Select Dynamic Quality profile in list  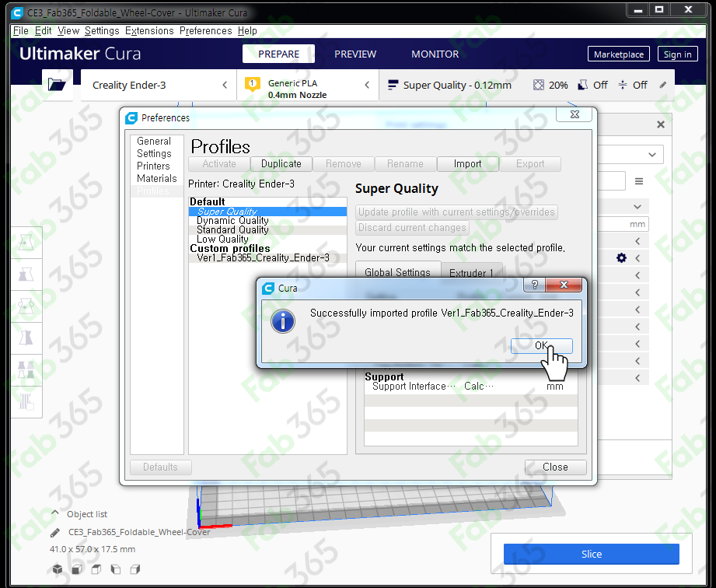click(x=267, y=221)
